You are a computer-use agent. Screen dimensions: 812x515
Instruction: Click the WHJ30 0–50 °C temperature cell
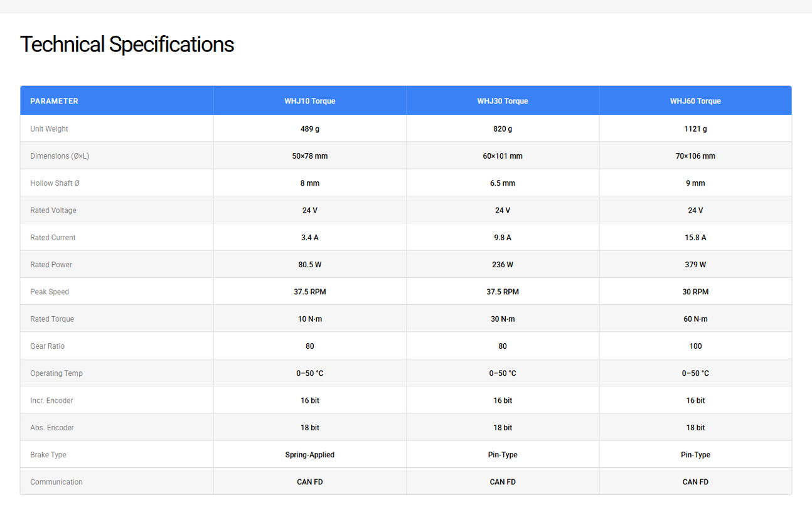(503, 373)
